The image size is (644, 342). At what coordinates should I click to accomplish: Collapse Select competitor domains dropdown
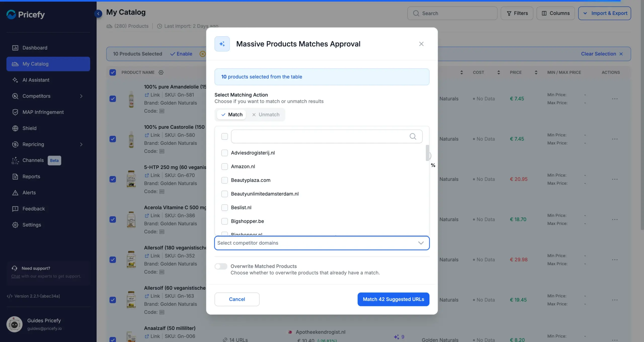(322, 243)
